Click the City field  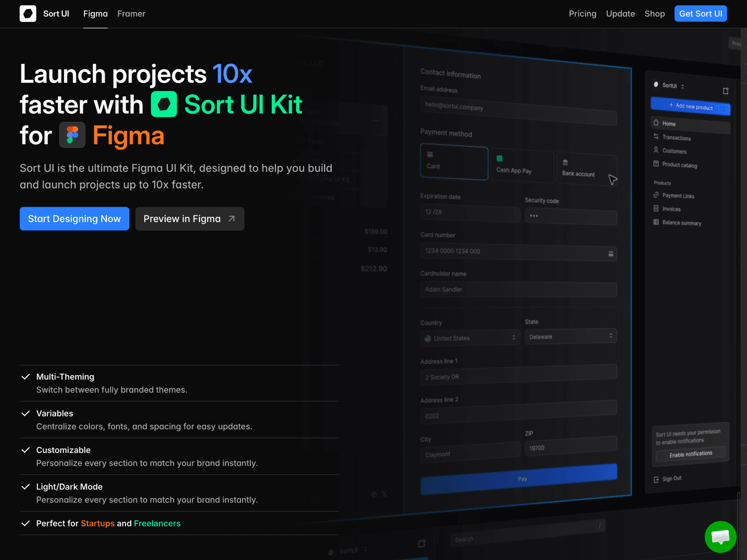point(470,452)
